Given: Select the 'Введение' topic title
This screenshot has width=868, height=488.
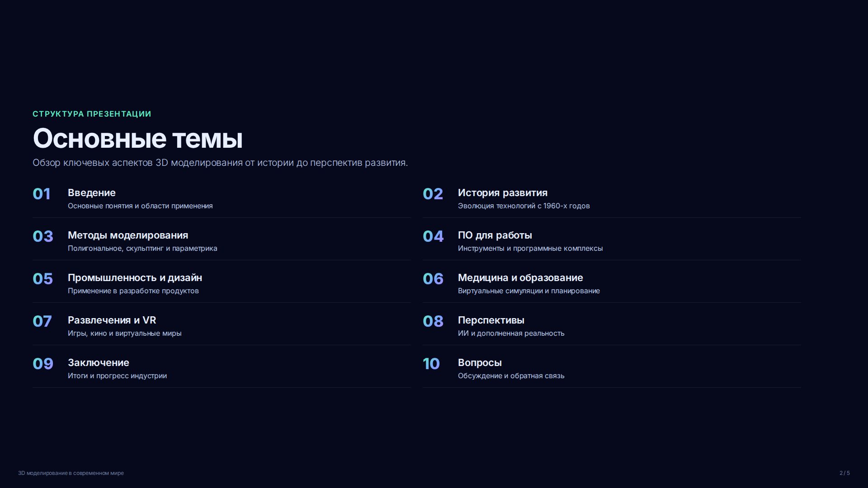Looking at the screenshot, I should [x=92, y=192].
